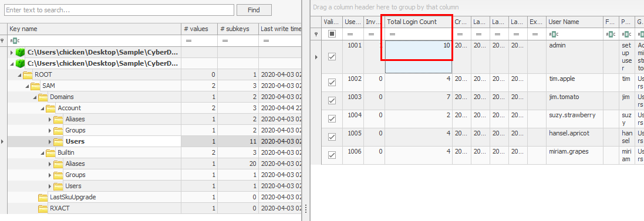The image size is (644, 221).
Task: Select the Domains key name
Action: tap(62, 97)
